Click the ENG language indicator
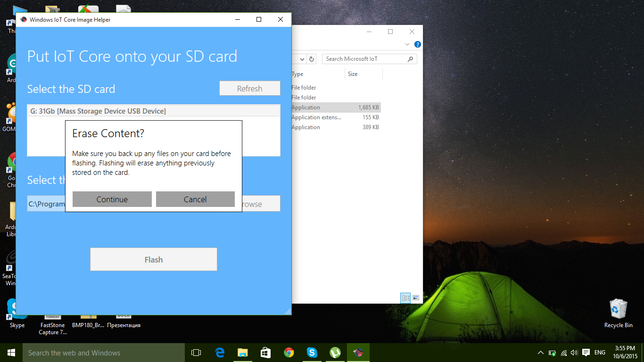Viewport: 644px width, 362px height. (600, 353)
